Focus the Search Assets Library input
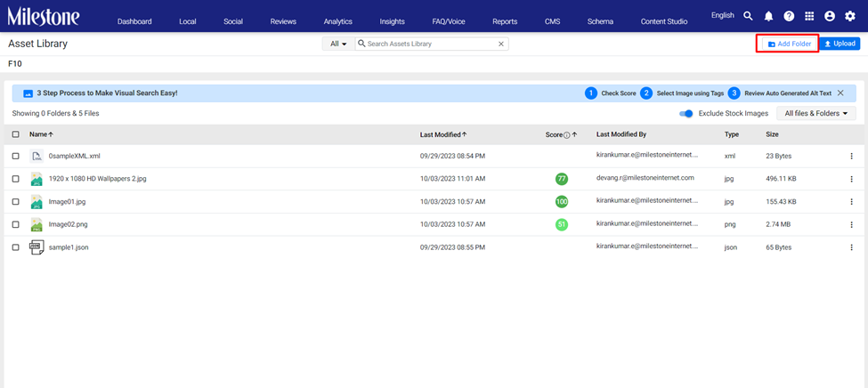This screenshot has width=868, height=388. tap(431, 44)
